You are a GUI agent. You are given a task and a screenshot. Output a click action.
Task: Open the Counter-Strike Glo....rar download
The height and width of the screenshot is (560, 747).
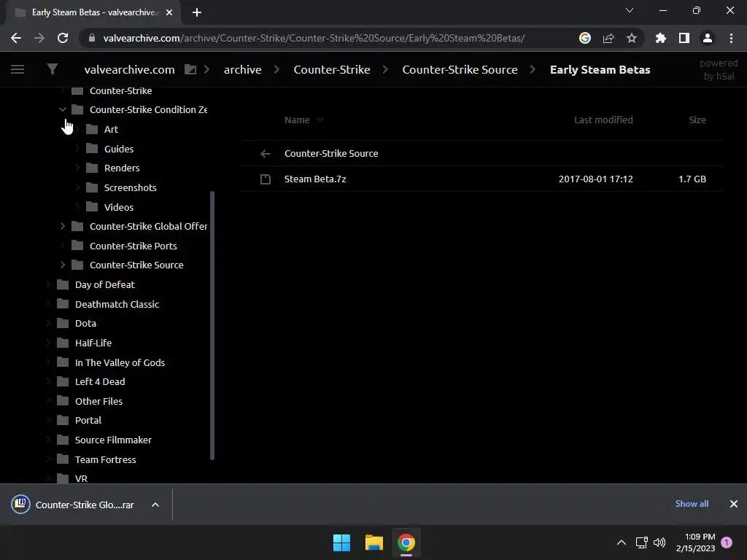(85, 505)
